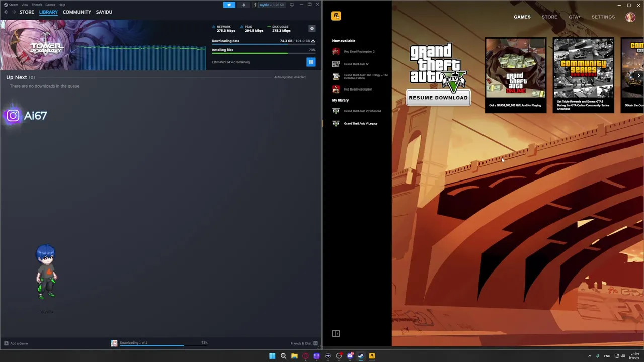Open Steam STORE tab

27,12
